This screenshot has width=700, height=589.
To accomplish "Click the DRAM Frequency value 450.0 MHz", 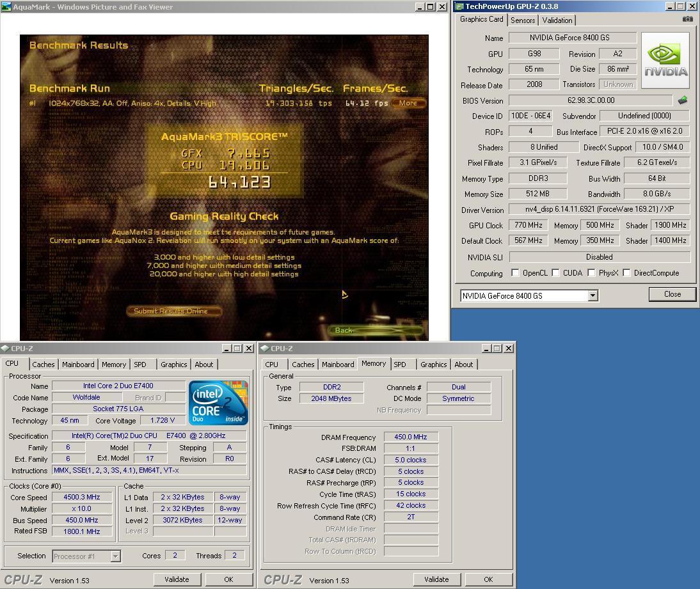I will click(411, 437).
